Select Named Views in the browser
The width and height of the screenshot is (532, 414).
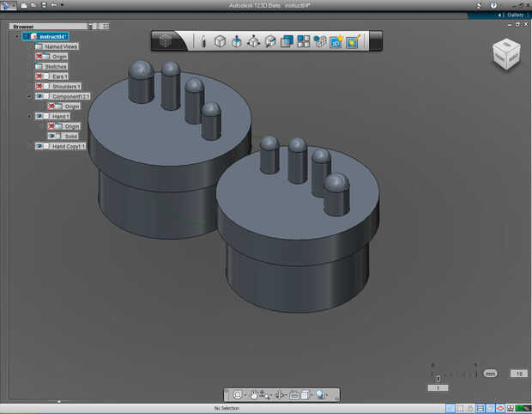click(x=57, y=46)
